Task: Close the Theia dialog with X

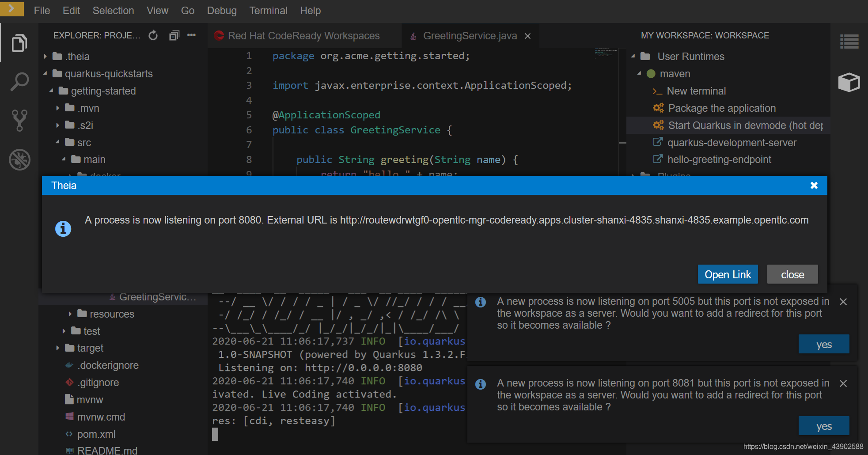Action: pyautogui.click(x=814, y=186)
